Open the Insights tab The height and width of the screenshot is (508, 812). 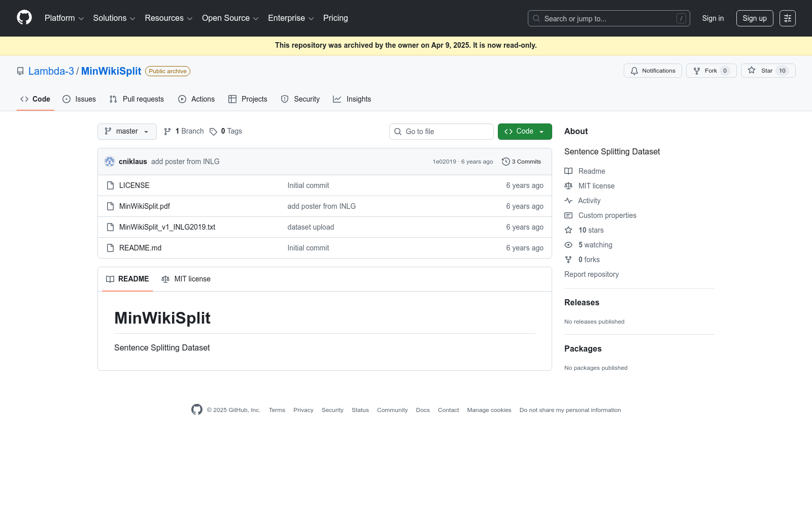[x=352, y=99]
